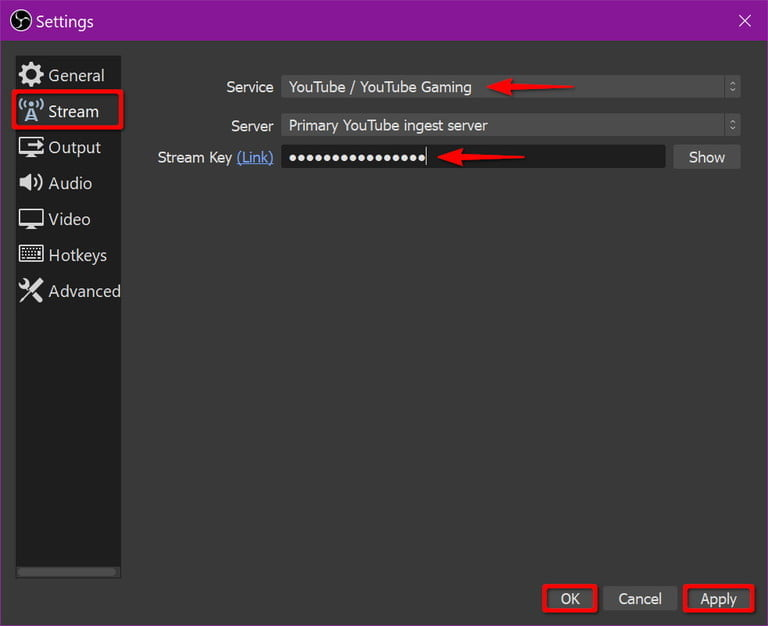Go to Audio settings label
This screenshot has height=626, width=768.
[x=70, y=183]
